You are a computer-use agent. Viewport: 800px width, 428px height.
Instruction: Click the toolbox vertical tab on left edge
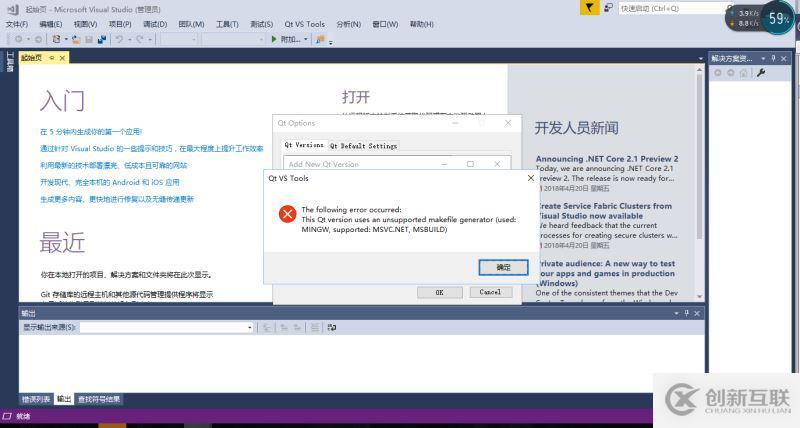click(10, 61)
